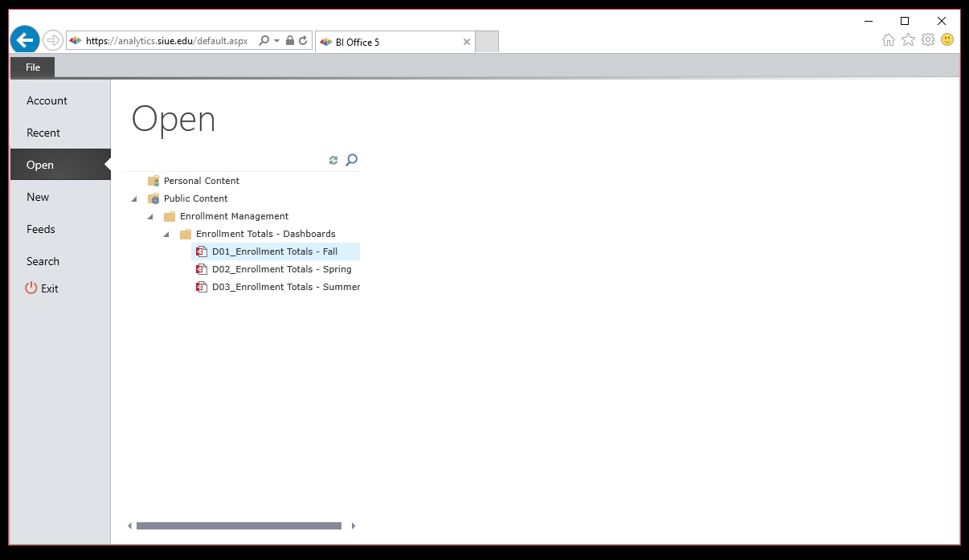Click the browser back arrow button
This screenshot has width=969, height=560.
25,39
